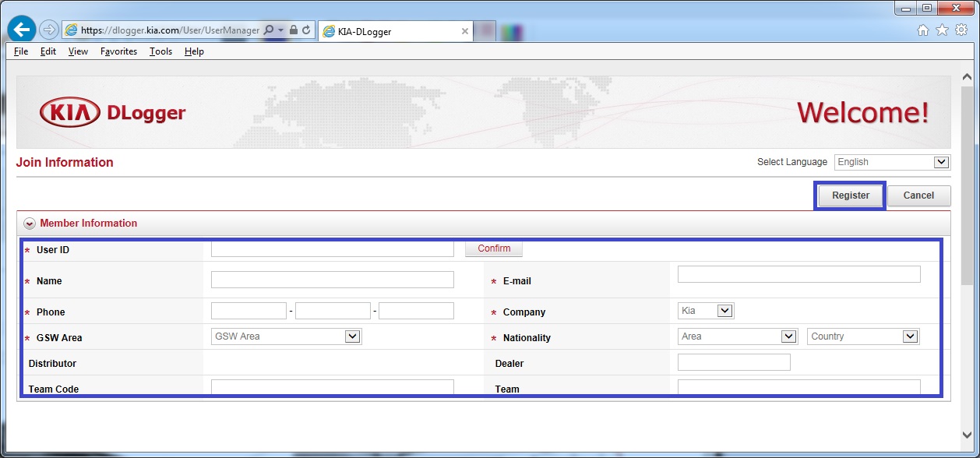Click Confirm next to User ID
Screen dimensions: 980x458
(494, 248)
